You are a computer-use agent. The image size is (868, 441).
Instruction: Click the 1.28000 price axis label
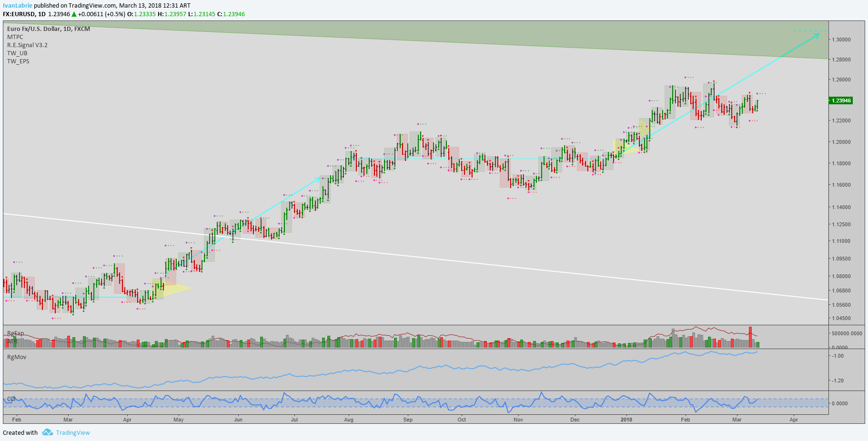point(841,60)
